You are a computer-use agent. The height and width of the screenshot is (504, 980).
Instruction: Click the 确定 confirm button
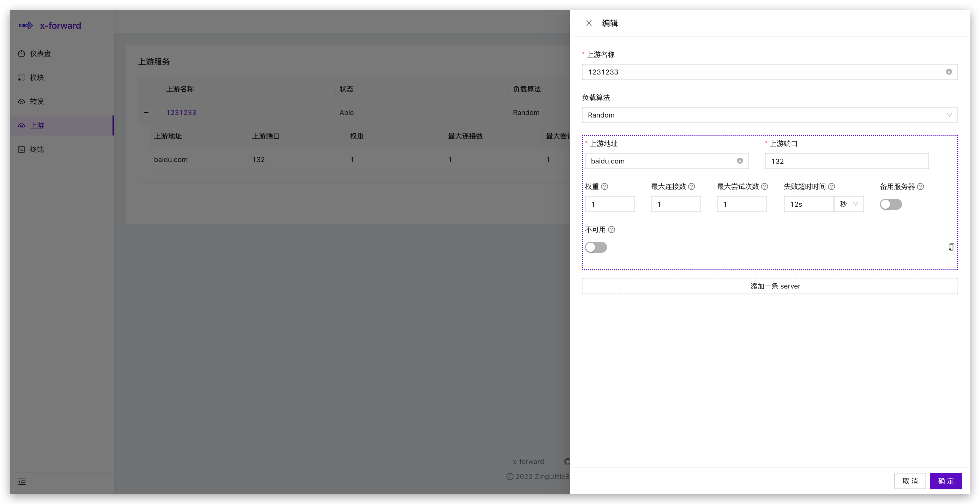[x=946, y=481]
